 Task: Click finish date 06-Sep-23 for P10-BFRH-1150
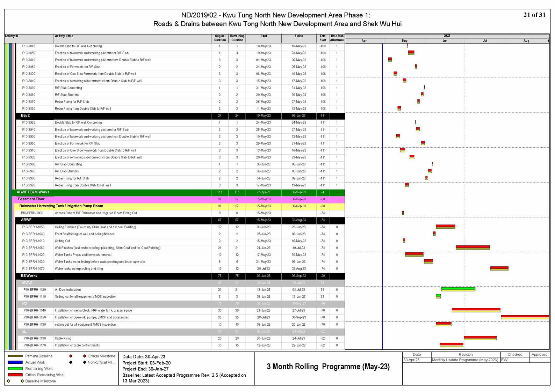tap(299, 318)
